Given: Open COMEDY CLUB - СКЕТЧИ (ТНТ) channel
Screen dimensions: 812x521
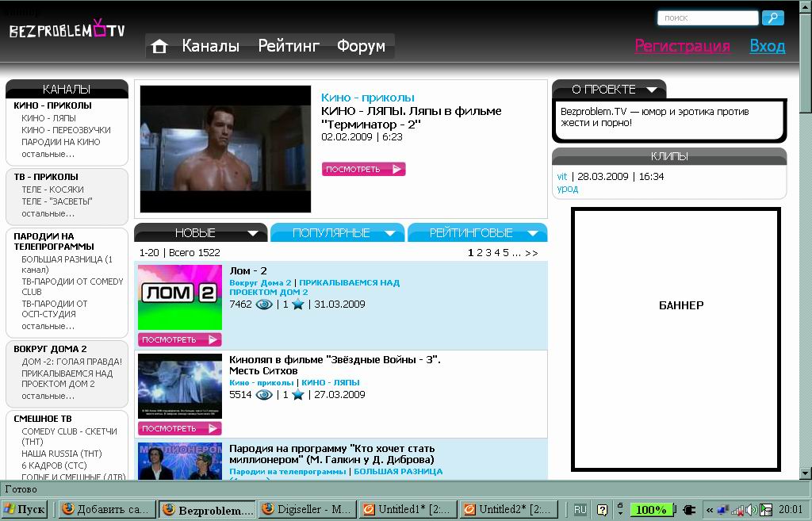Looking at the screenshot, I should [x=70, y=436].
